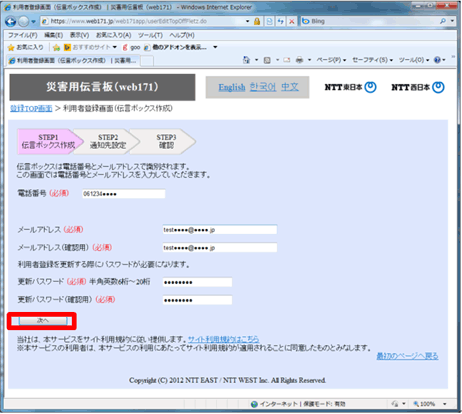Click the 電話番号 phone number field
The width and height of the screenshot is (462, 414).
(x=124, y=194)
